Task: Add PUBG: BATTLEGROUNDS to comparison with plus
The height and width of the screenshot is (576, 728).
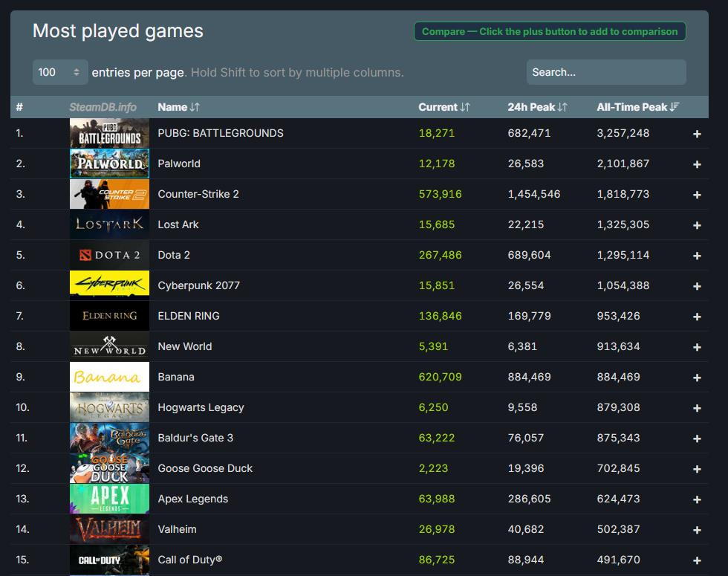Action: click(697, 134)
